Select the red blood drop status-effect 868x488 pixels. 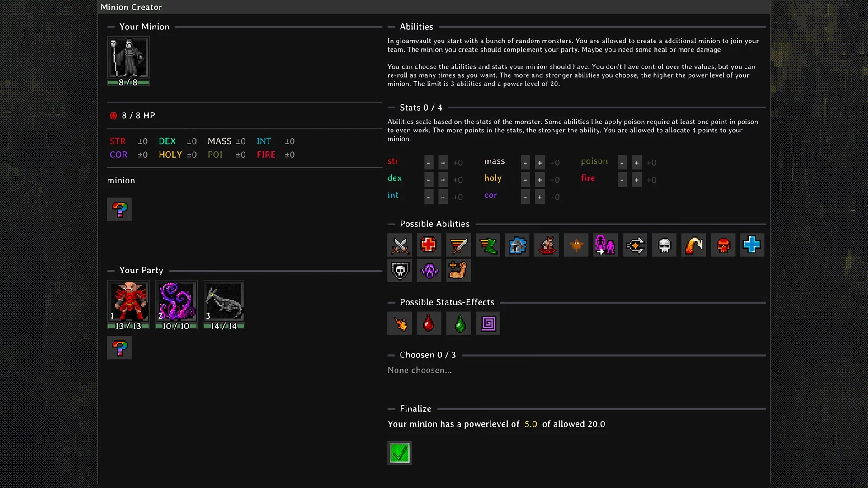[429, 324]
